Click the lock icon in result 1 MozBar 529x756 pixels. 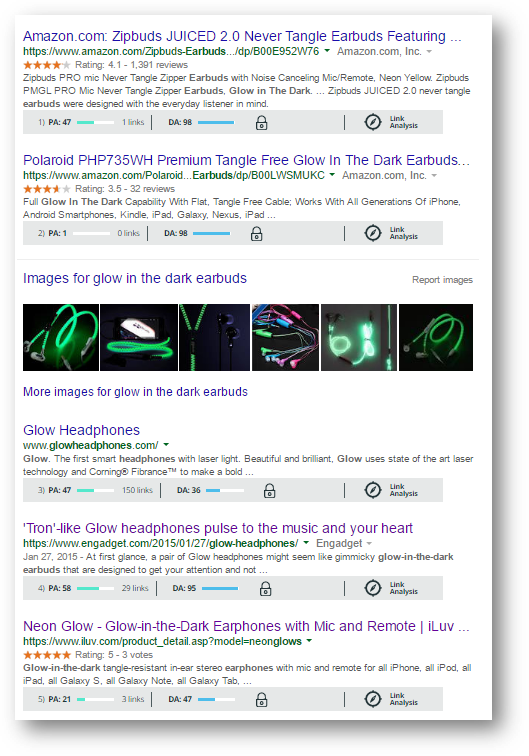coord(261,122)
